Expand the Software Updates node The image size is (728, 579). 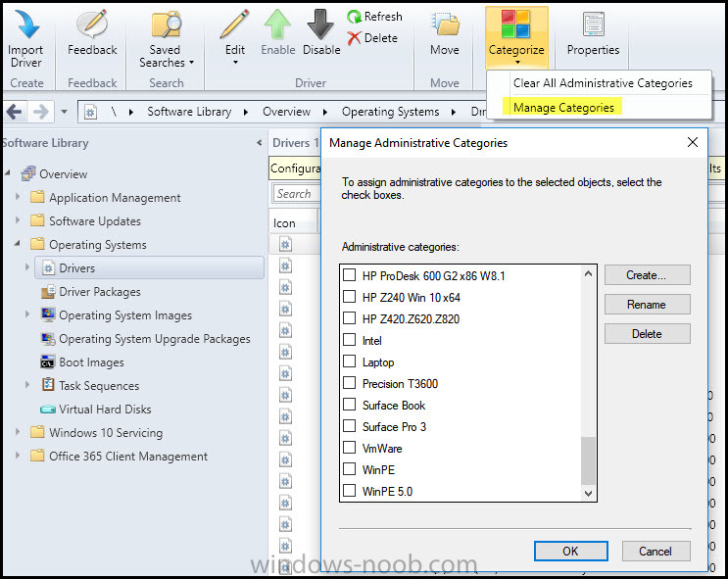tap(18, 219)
